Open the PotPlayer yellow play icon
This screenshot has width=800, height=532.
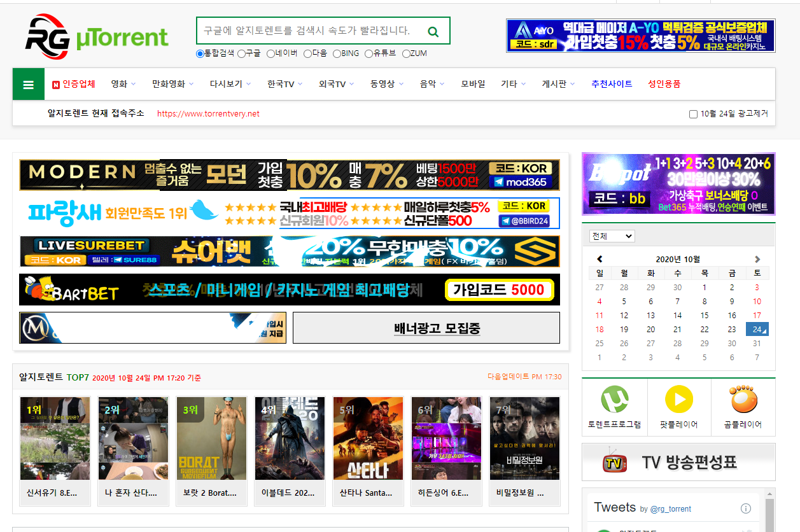tap(678, 400)
